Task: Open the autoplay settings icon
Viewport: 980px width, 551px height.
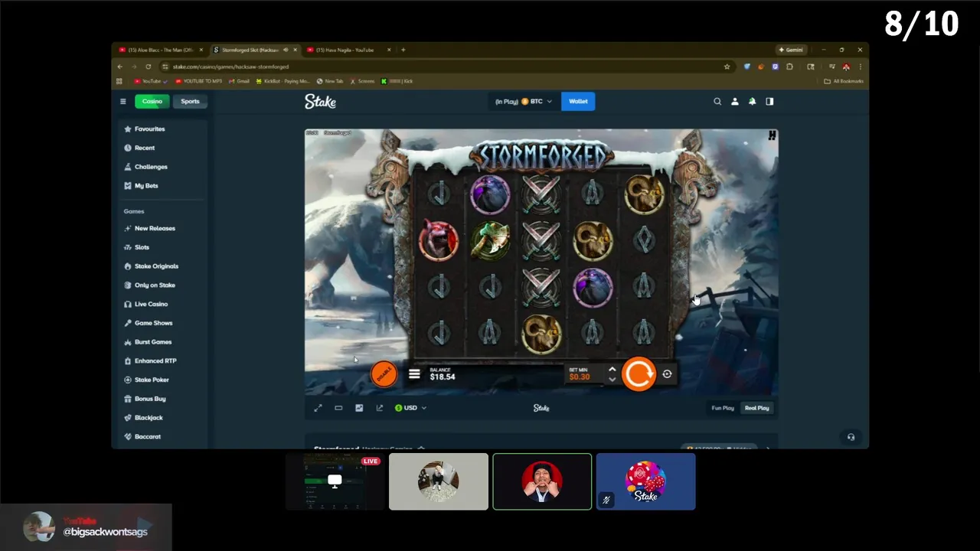Action: pos(667,374)
